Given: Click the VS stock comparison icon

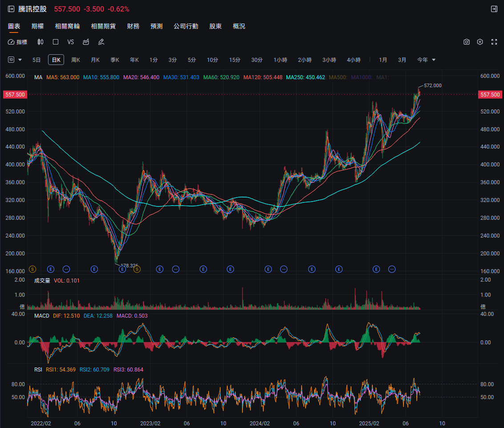Looking at the screenshot, I should (70, 42).
